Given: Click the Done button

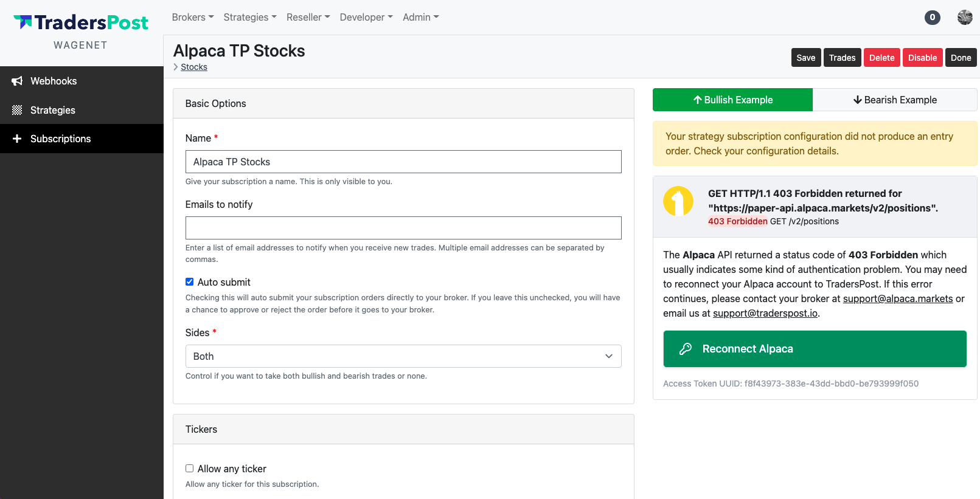Looking at the screenshot, I should [x=961, y=58].
